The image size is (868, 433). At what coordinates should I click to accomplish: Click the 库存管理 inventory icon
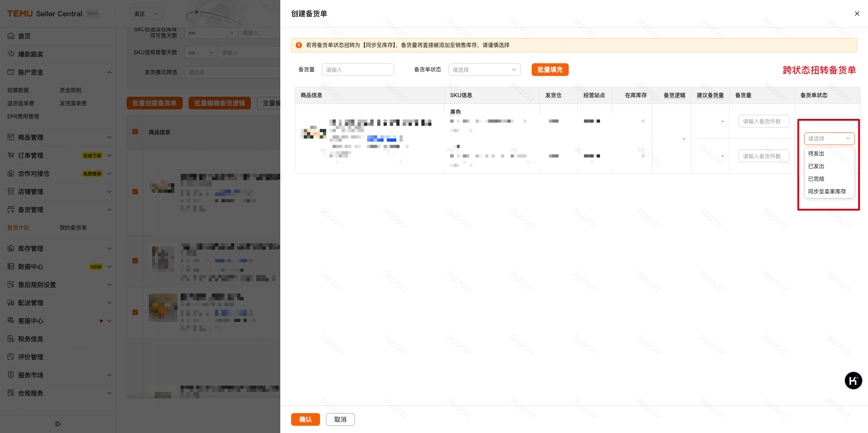11,248
